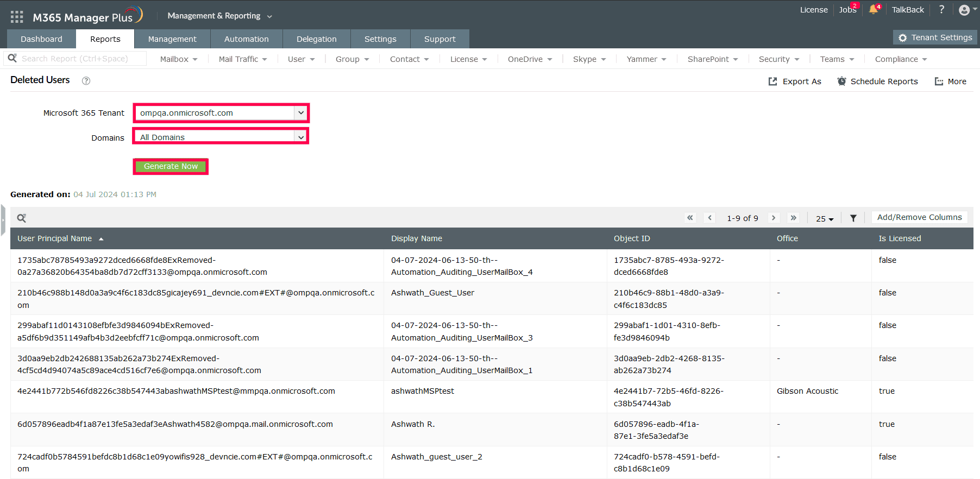Sort by Display Name column header
Viewport: 980px width, 479px height.
417,238
